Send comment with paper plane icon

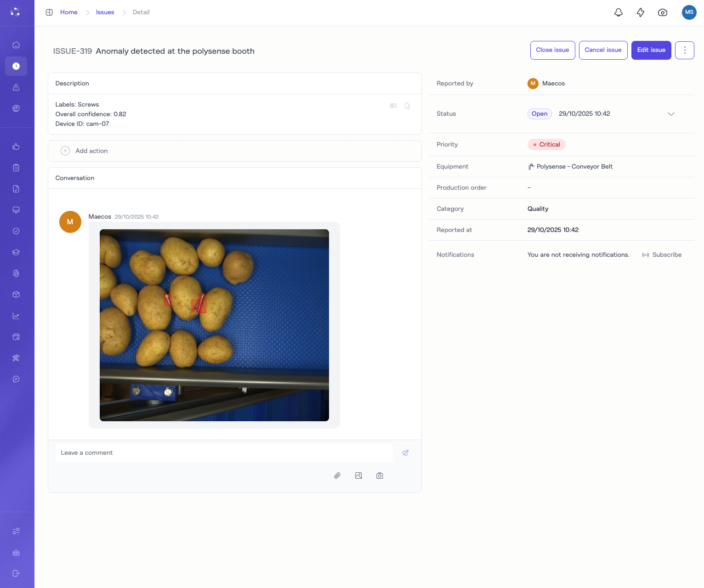[x=405, y=453]
